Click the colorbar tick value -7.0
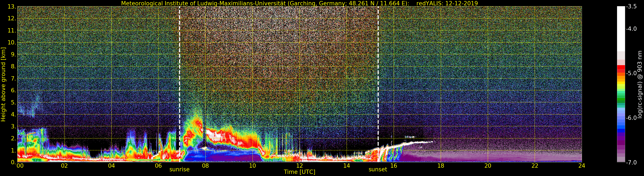644x176 pixels. click(x=632, y=163)
